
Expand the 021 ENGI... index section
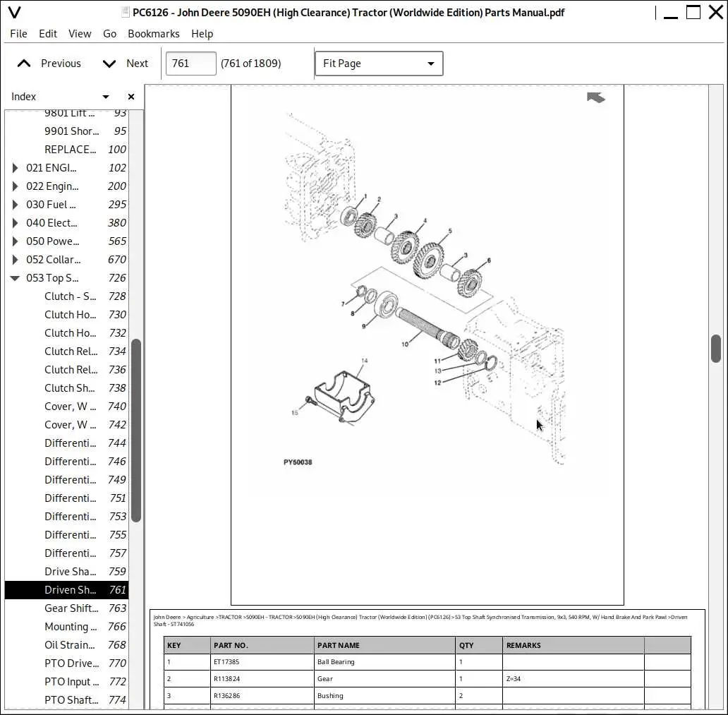click(15, 168)
